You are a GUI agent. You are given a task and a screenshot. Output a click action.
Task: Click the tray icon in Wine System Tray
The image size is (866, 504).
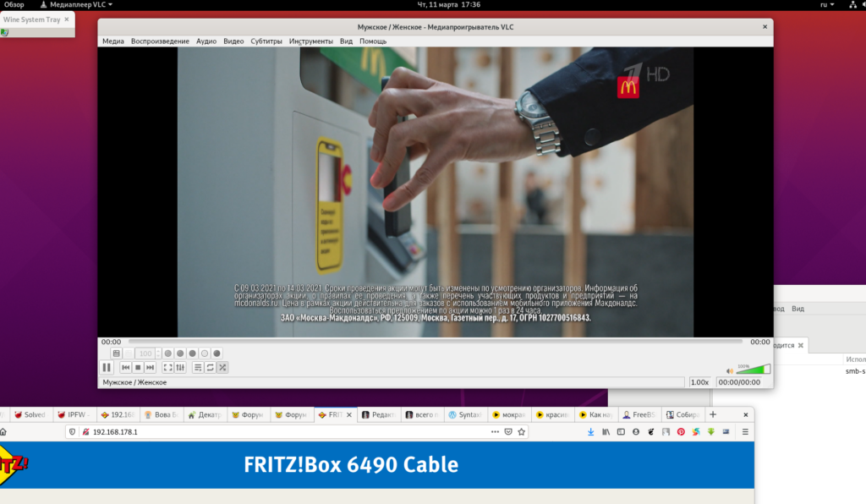(4, 33)
